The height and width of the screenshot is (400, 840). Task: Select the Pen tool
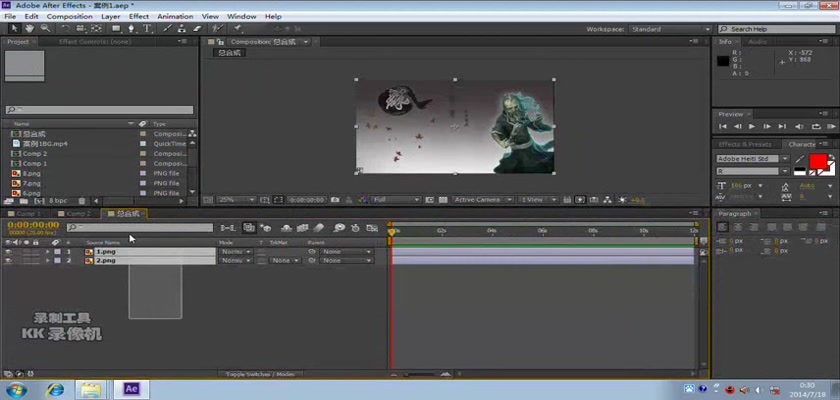[131, 29]
